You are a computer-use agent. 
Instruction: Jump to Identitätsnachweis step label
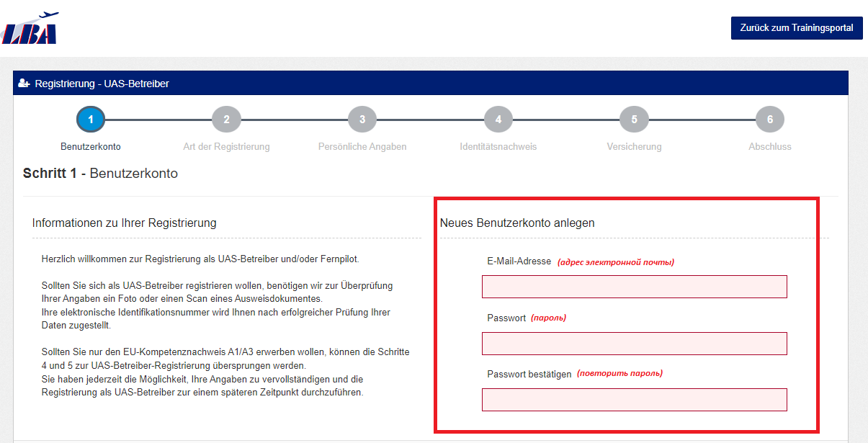coord(498,147)
